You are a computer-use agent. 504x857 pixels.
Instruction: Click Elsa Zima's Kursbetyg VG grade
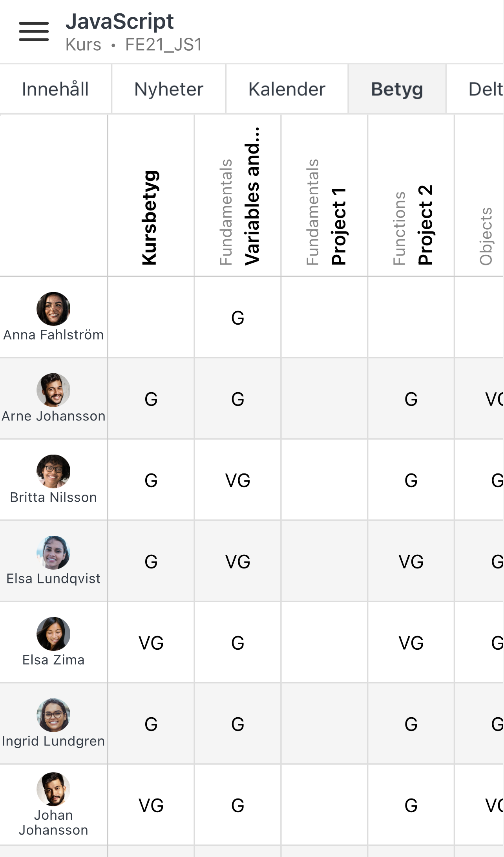(x=151, y=643)
